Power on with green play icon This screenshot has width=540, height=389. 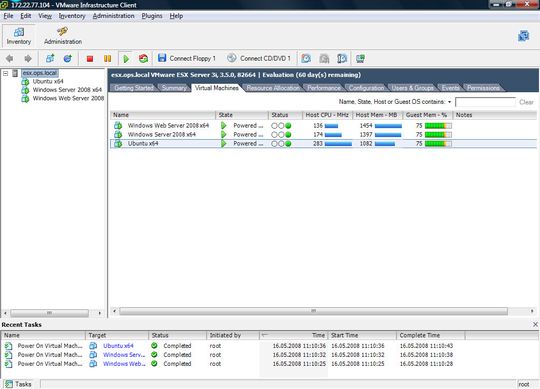pyautogui.click(x=126, y=59)
